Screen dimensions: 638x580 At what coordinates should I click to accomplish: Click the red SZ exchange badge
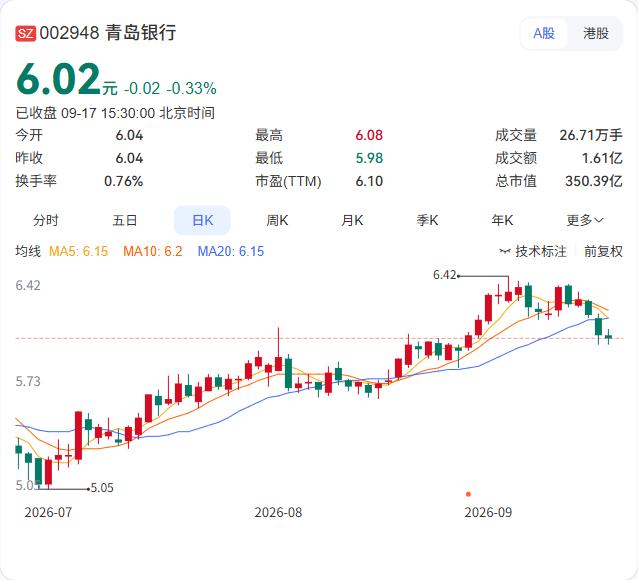pyautogui.click(x=25, y=33)
